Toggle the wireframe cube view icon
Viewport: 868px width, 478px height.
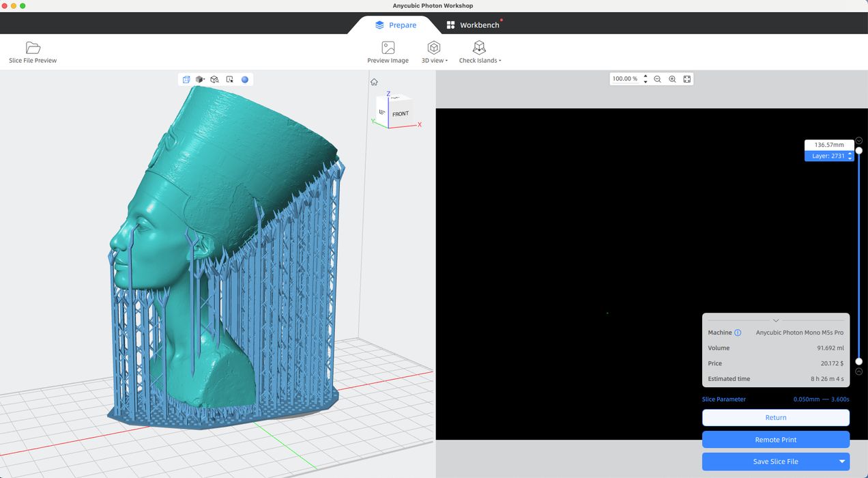coord(186,80)
